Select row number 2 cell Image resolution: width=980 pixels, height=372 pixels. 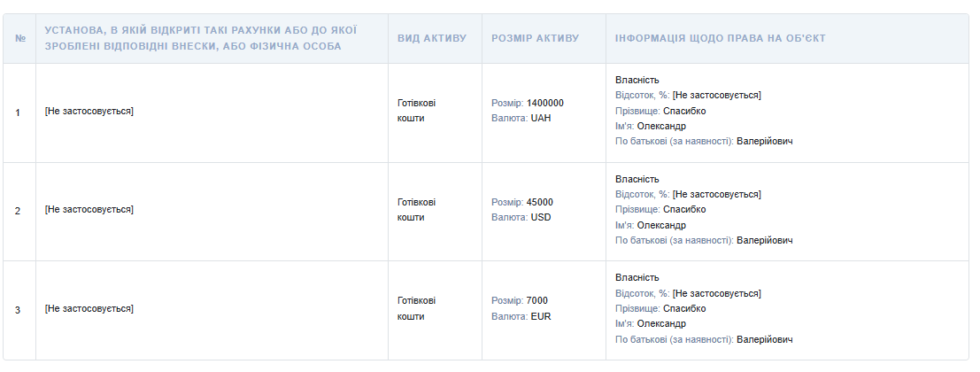click(x=19, y=211)
